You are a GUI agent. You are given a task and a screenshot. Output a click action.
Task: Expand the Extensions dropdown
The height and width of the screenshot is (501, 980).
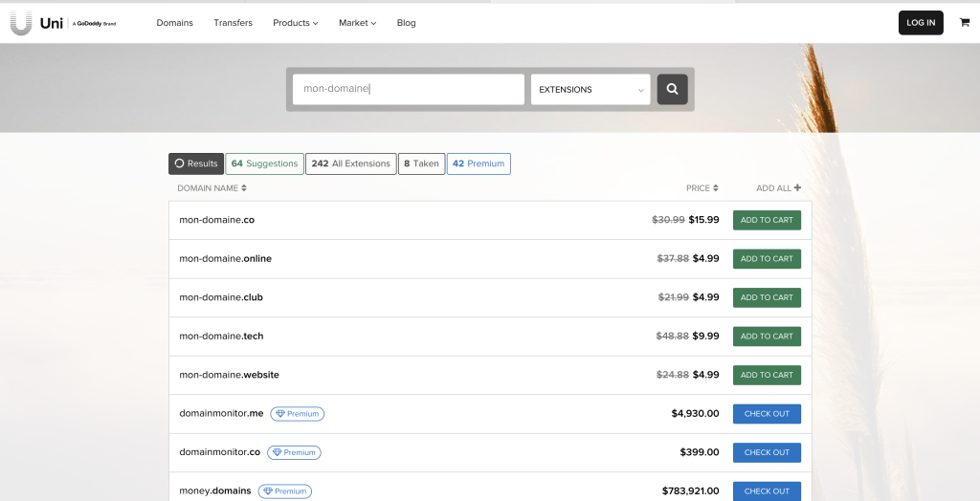pyautogui.click(x=590, y=89)
